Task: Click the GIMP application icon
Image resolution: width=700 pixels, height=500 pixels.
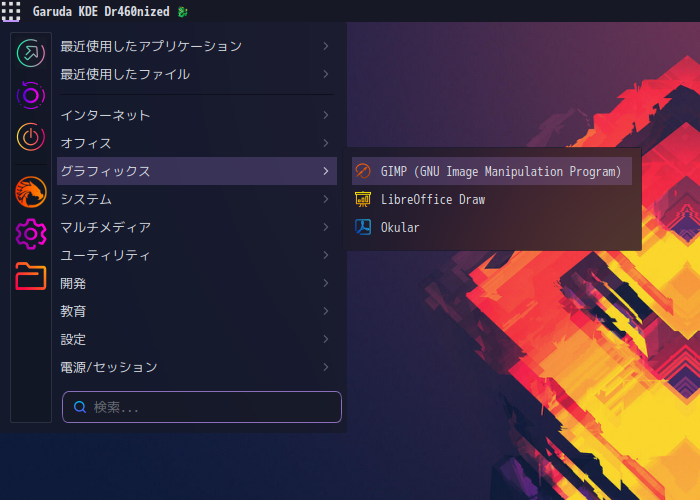Action: (363, 171)
